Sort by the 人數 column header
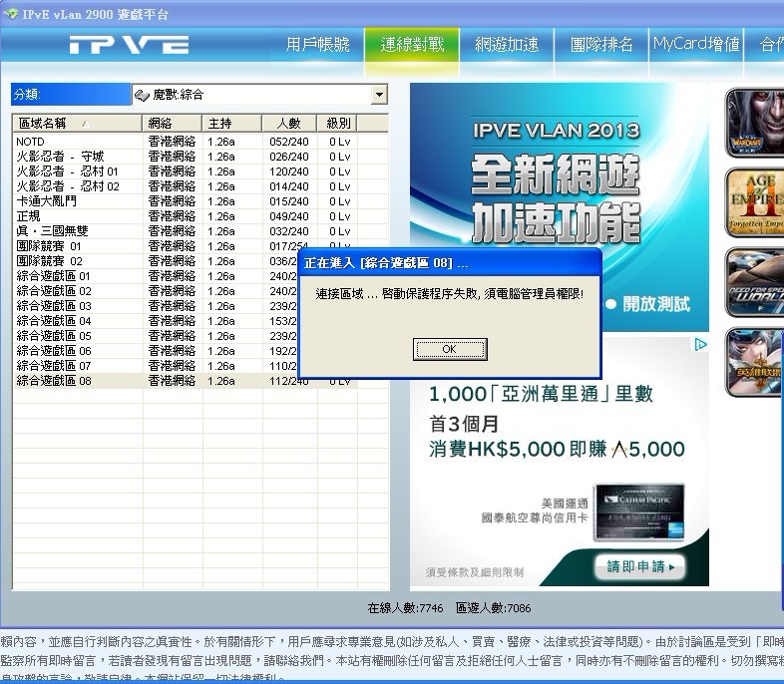This screenshot has width=784, height=684. point(289,123)
